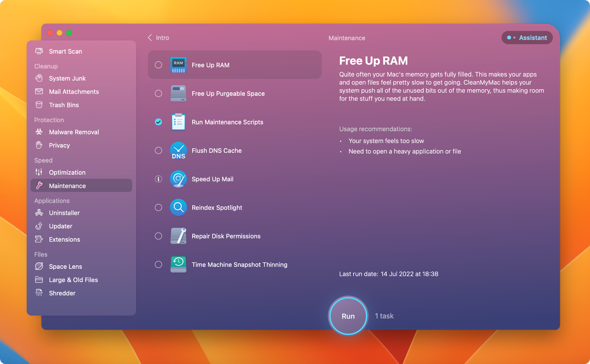Click the '1 task' count label
The height and width of the screenshot is (364, 590).
(x=384, y=316)
